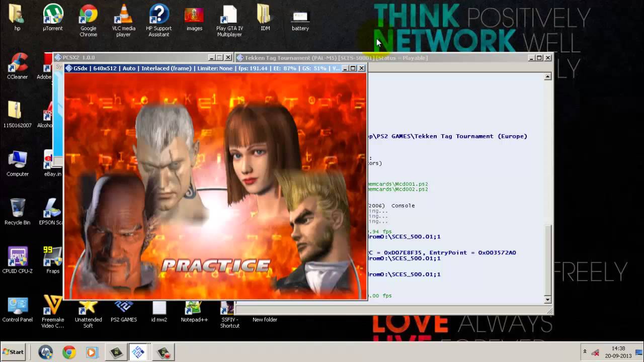The height and width of the screenshot is (362, 644).
Task: Open the hp folder on desktop
Action: [17, 18]
